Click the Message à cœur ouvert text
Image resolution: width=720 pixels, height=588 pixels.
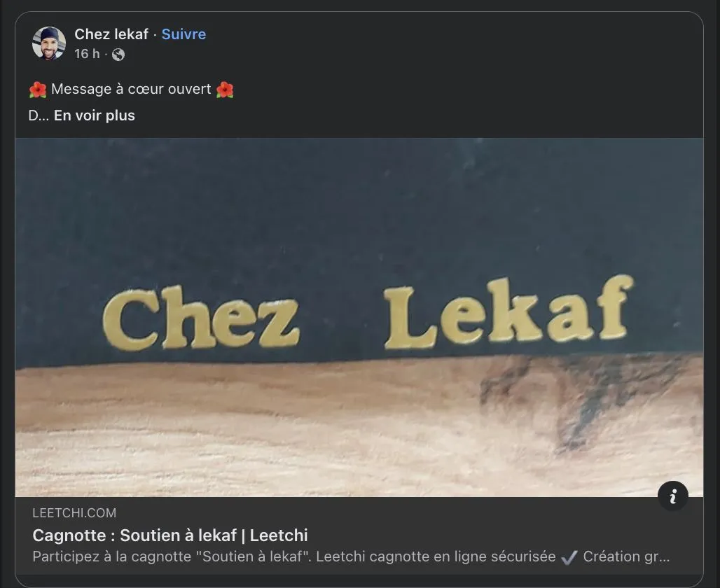click(132, 89)
